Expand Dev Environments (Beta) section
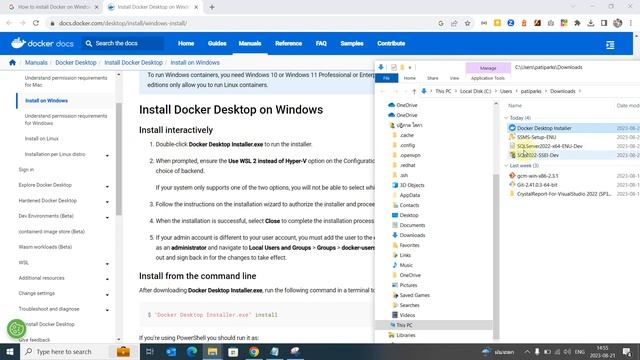 tap(107, 218)
